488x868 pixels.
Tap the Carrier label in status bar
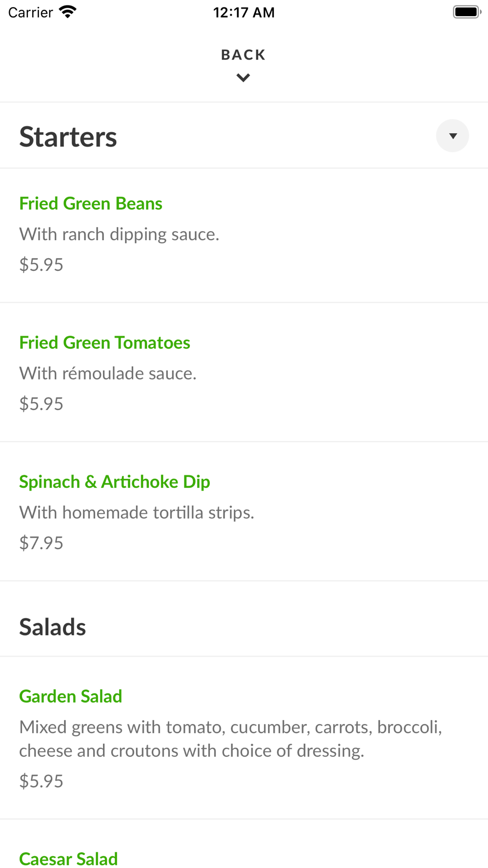pos(30,12)
